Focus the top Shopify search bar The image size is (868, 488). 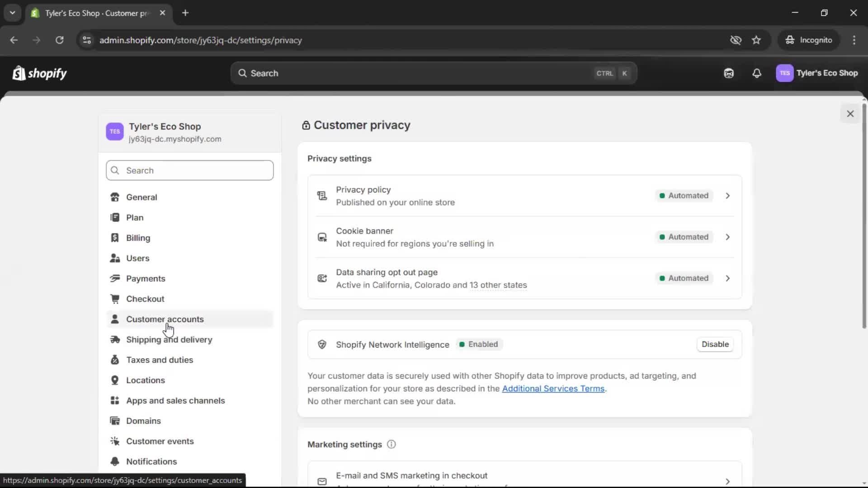(434, 73)
